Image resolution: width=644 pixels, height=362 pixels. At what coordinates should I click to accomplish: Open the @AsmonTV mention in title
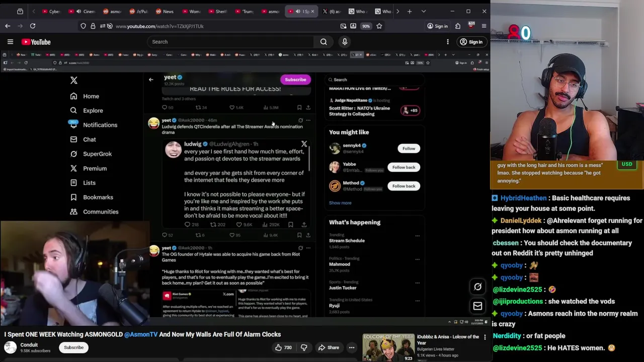(141, 334)
